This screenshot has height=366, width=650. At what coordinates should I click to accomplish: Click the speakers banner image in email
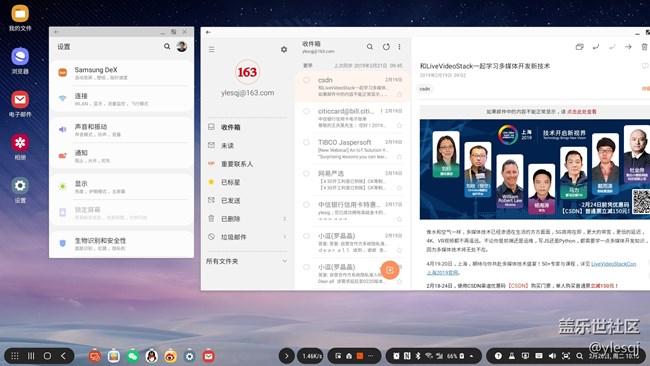pos(535,169)
